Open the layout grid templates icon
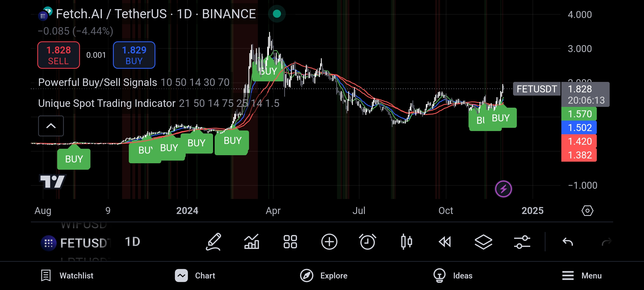Screen dimensions: 644x290 point(290,242)
